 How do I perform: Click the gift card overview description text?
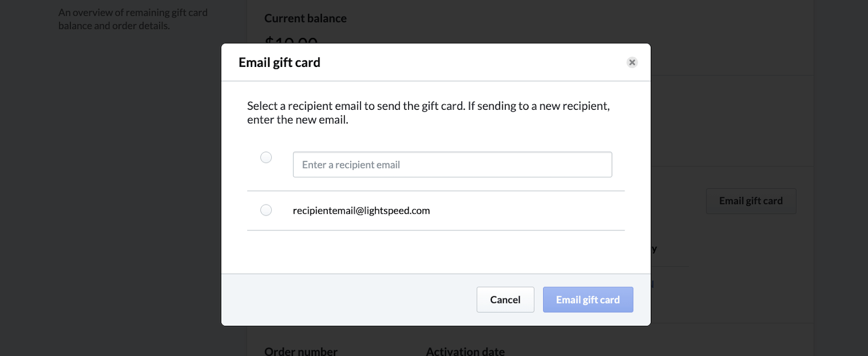tap(133, 19)
